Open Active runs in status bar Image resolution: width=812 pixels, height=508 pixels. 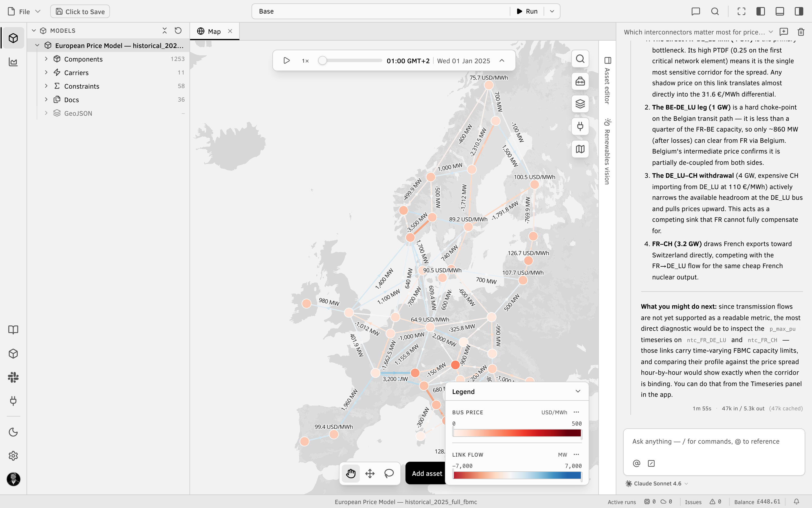(x=639, y=502)
